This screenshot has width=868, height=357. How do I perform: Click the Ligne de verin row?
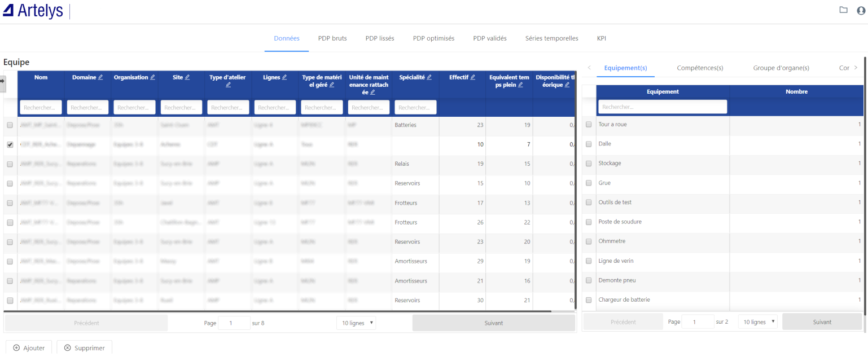coord(723,261)
